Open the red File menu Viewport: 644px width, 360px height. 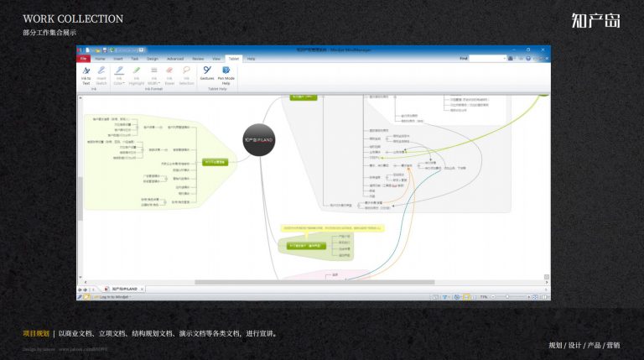pos(83,59)
